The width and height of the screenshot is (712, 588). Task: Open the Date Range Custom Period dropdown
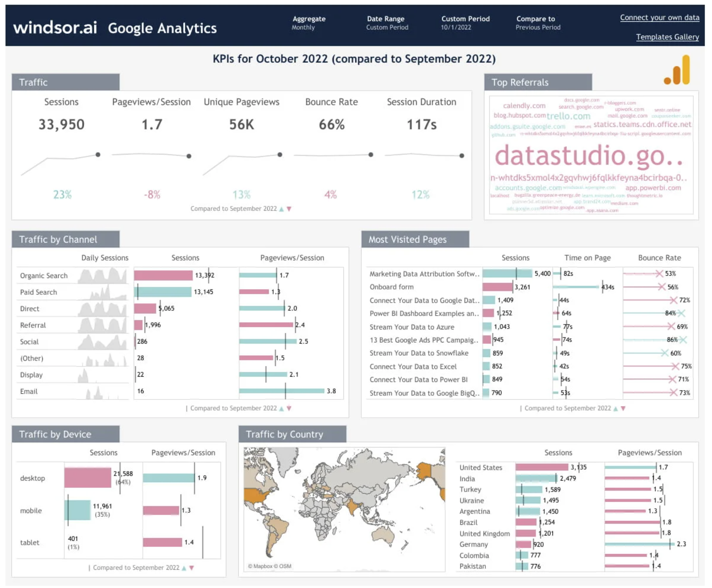click(387, 23)
